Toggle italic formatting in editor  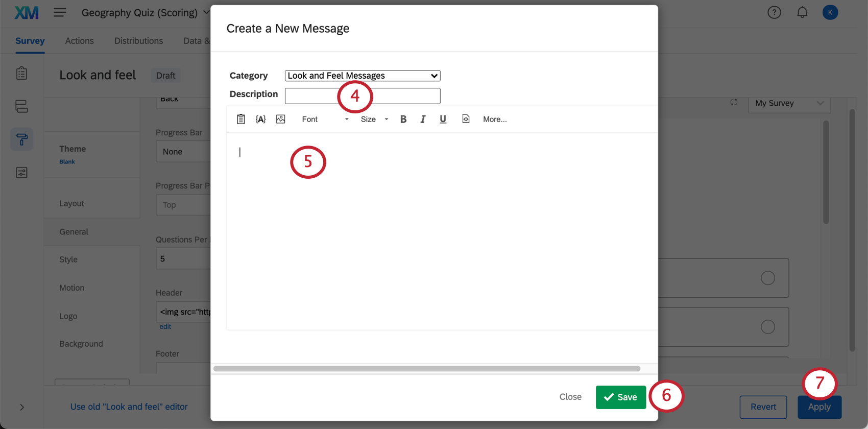coord(423,119)
